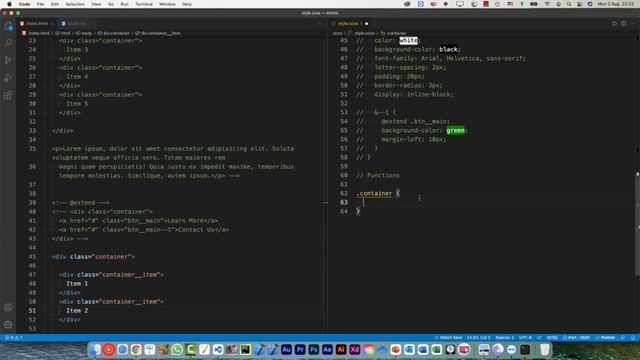
Task: Open the File menu
Action: coord(40,4)
